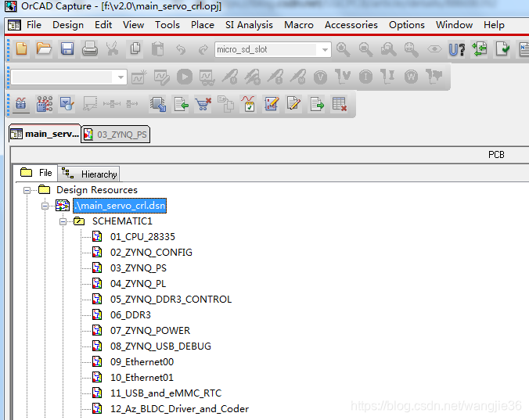This screenshot has height=420, width=529.
Task: Open the Place menu
Action: click(202, 24)
